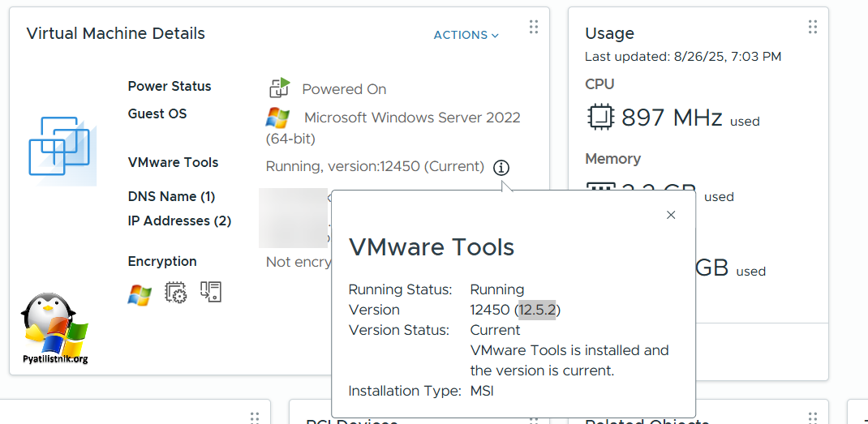868x424 pixels.
Task: Click the Related Objects card drag handle
Action: point(812,418)
